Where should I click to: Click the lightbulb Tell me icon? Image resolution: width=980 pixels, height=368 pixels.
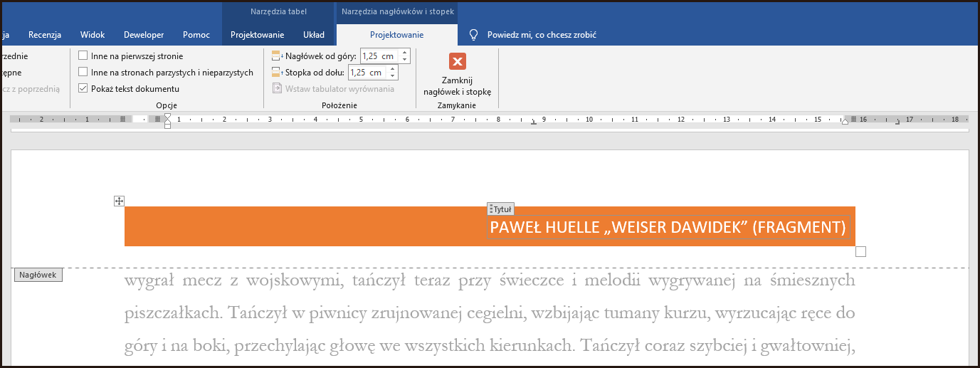coord(473,34)
